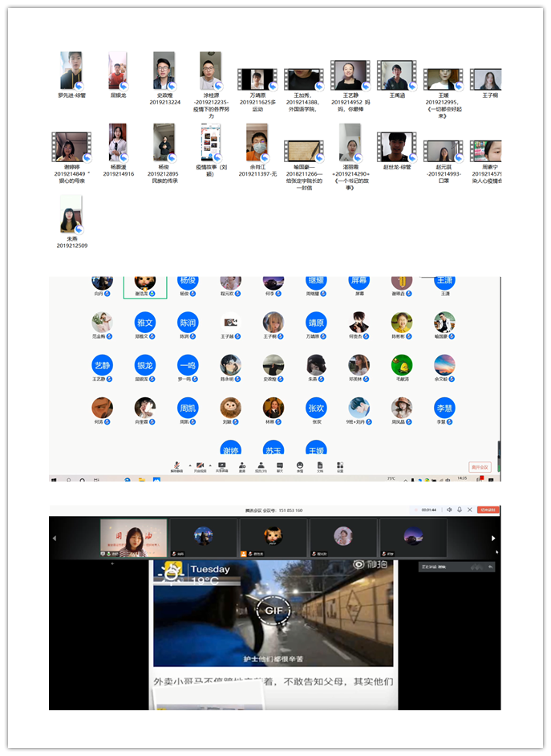Open the emoji reactions icon
The image size is (551, 756).
pyautogui.click(x=300, y=465)
